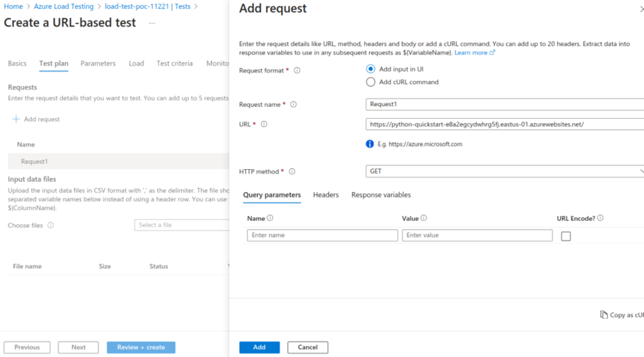This screenshot has width=644, height=357.
Task: Click the Next button
Action: point(78,347)
